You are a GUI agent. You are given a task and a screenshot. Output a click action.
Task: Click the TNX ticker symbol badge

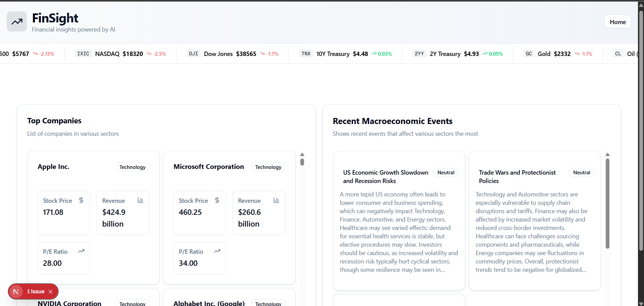pos(306,54)
